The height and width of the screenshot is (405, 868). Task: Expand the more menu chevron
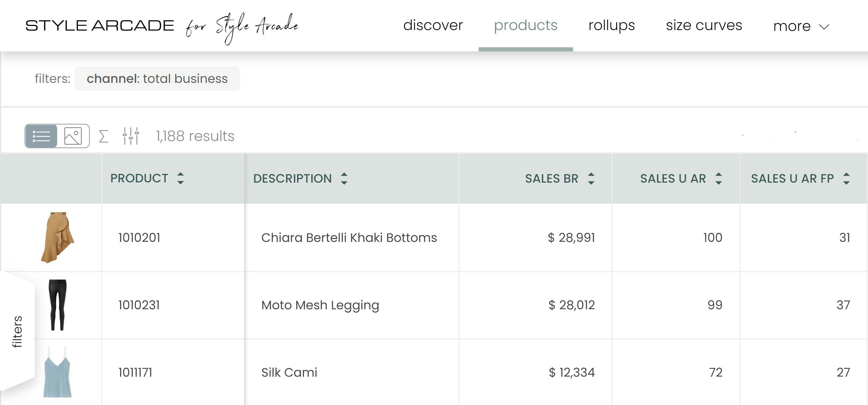point(824,27)
